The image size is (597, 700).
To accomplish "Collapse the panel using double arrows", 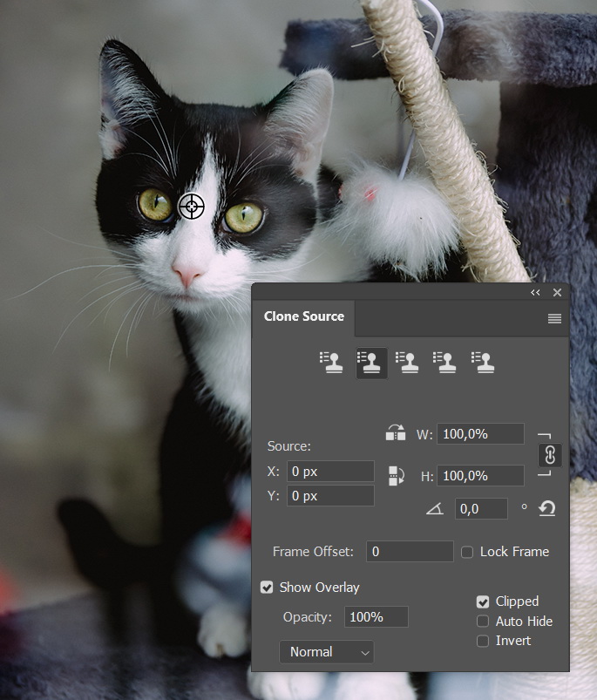I will (535, 293).
